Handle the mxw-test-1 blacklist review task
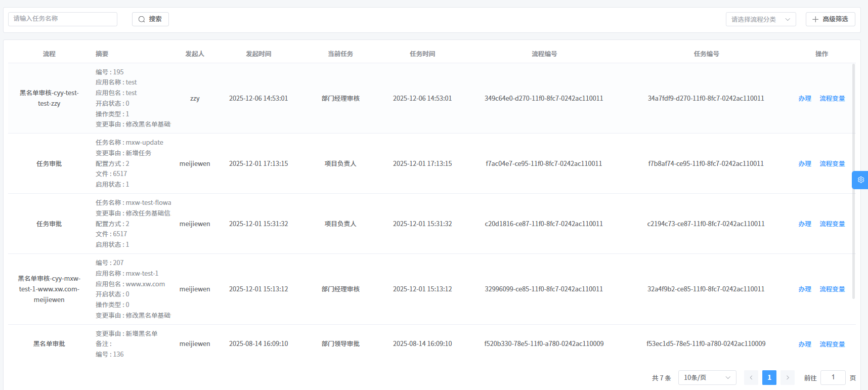The image size is (868, 390). [804, 289]
